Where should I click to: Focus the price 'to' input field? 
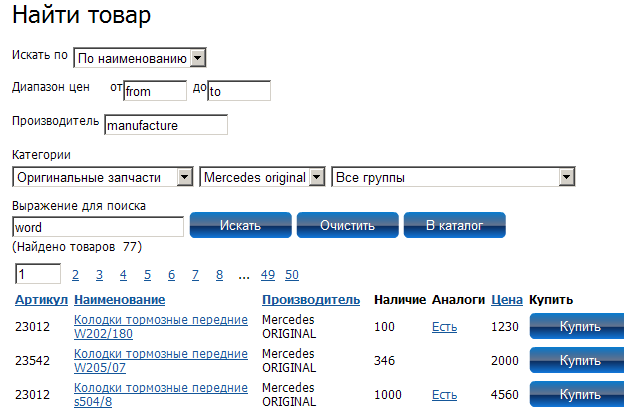point(239,91)
